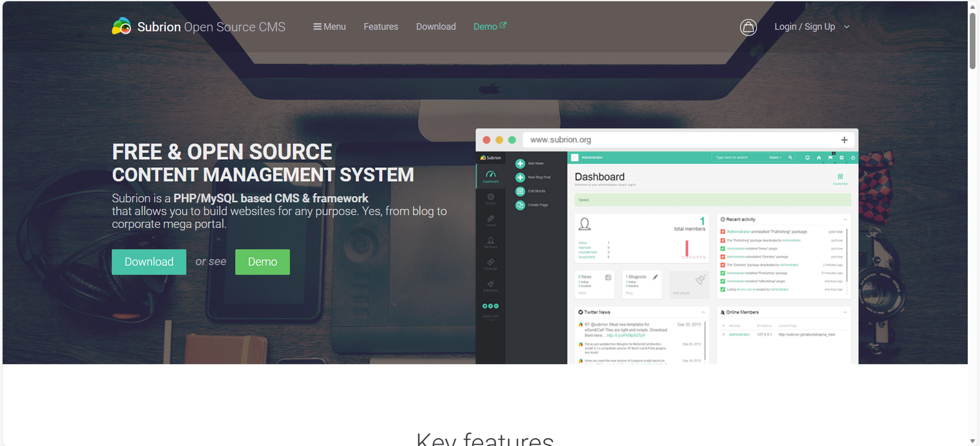The width and height of the screenshot is (980, 446).
Task: Click the "Key features" heading
Action: click(485, 439)
